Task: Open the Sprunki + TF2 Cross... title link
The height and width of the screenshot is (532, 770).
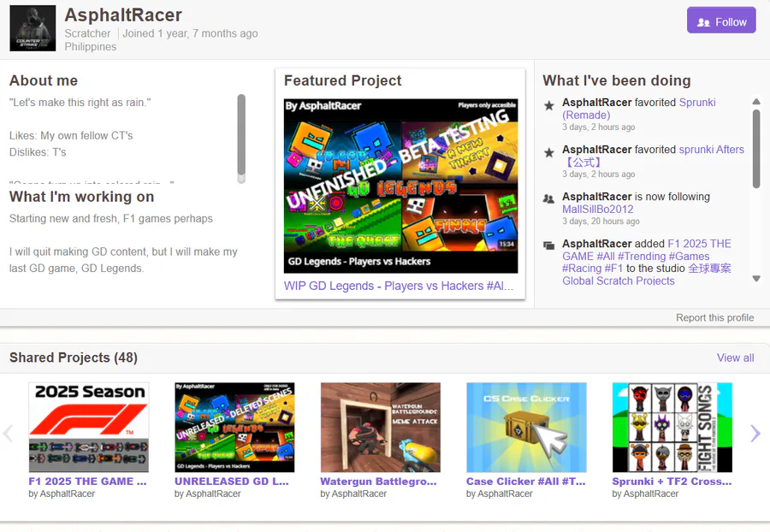Action: point(672,482)
